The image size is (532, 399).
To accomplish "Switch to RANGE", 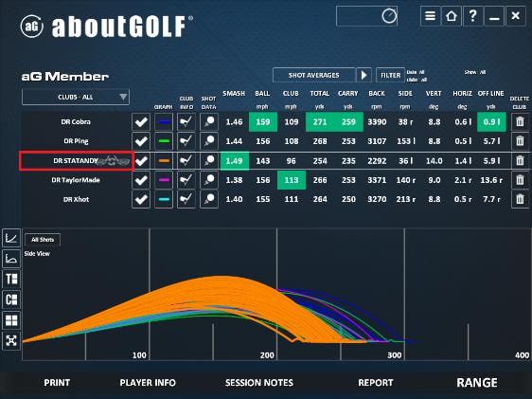I will tap(477, 383).
